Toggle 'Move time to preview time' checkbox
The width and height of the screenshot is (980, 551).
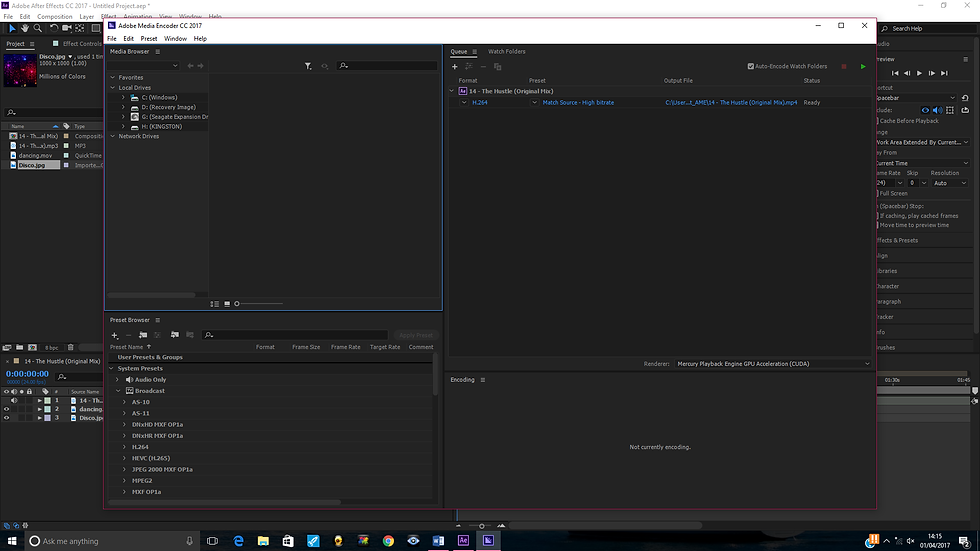pos(877,225)
